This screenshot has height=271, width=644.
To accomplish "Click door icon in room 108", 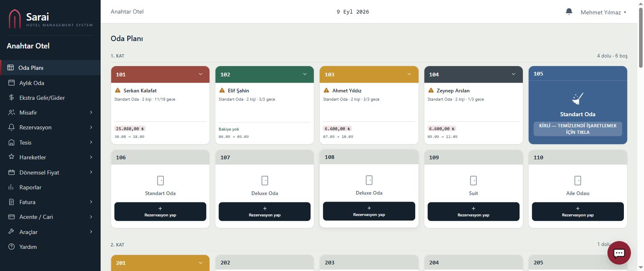I will pyautogui.click(x=369, y=180).
